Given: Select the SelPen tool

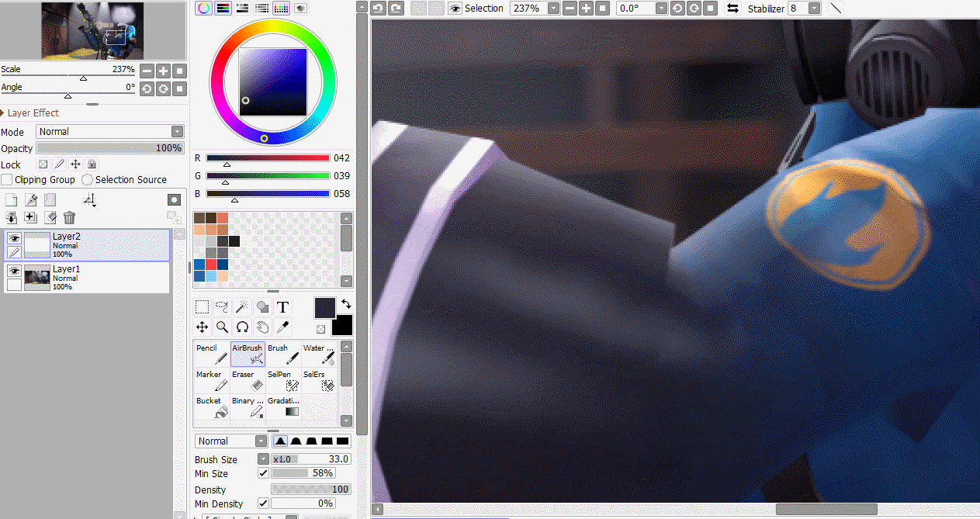Looking at the screenshot, I should [x=283, y=381].
